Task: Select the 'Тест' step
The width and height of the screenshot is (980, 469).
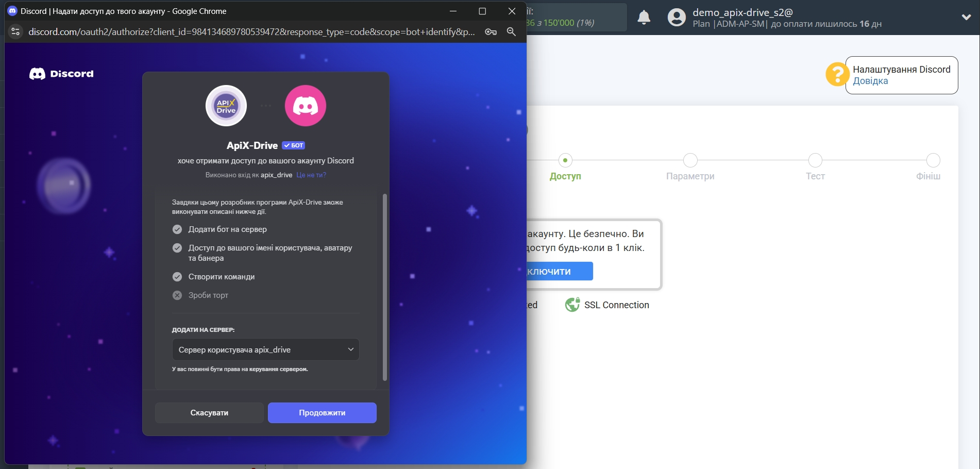Action: (815, 167)
